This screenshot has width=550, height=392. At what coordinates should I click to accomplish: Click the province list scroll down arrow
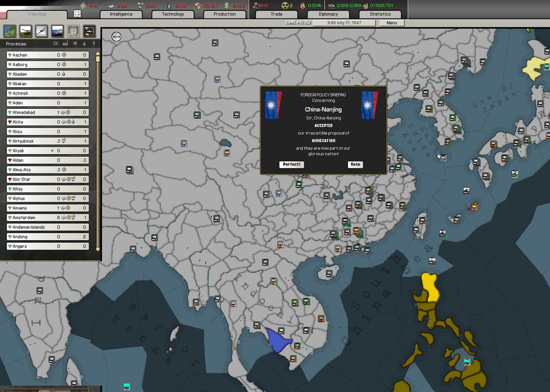coord(98,249)
